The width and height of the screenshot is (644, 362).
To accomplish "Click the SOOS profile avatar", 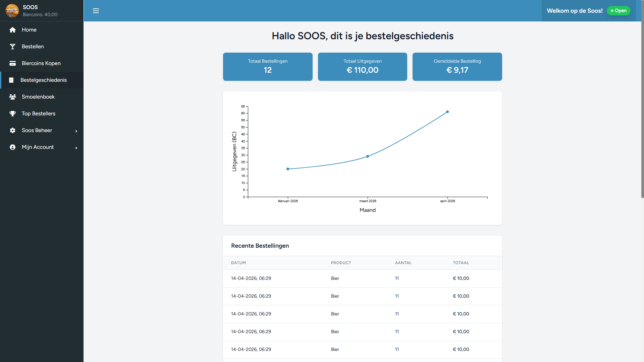I will tap(12, 11).
